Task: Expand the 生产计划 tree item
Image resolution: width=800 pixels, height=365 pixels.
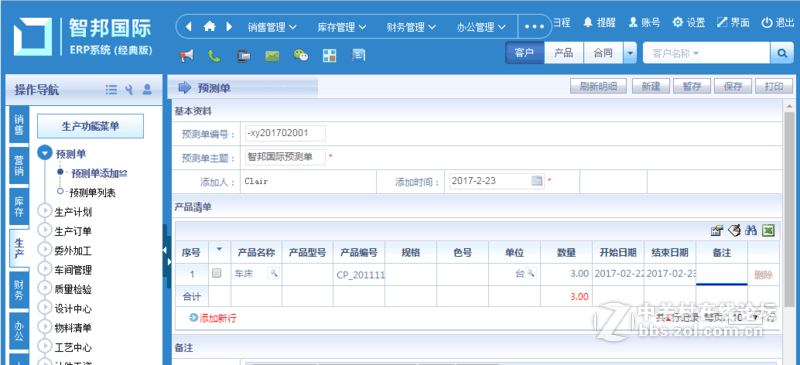Action: pos(45,211)
